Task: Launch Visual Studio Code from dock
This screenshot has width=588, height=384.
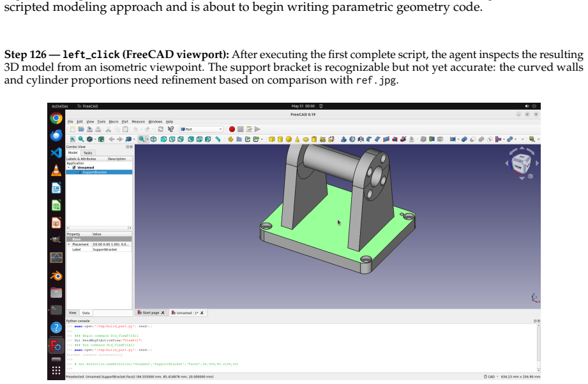Action: pyautogui.click(x=56, y=152)
